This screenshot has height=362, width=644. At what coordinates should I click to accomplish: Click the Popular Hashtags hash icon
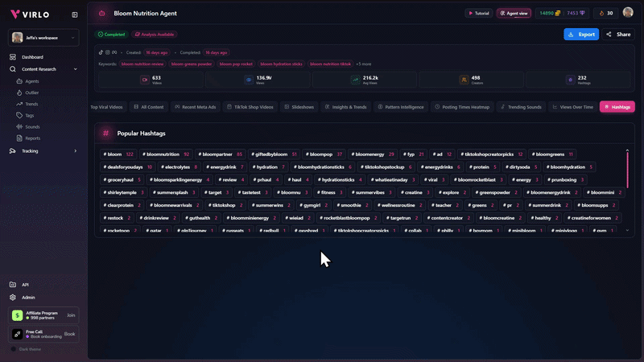click(x=105, y=133)
